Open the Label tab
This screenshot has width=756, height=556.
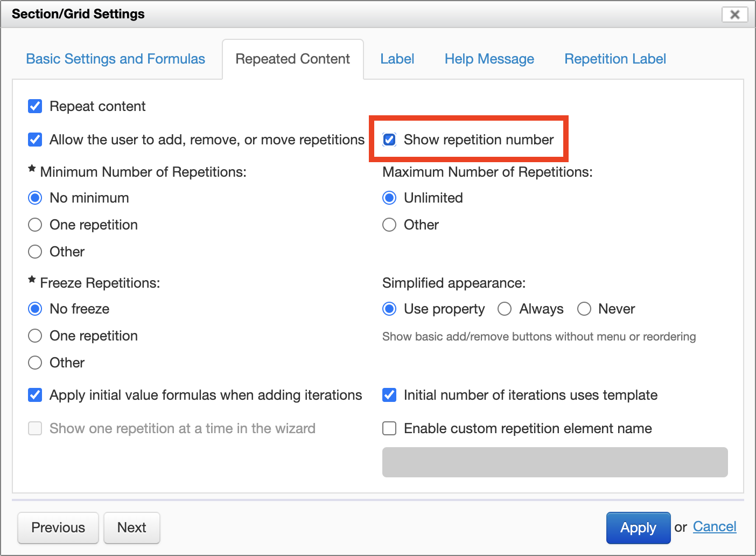coord(397,59)
